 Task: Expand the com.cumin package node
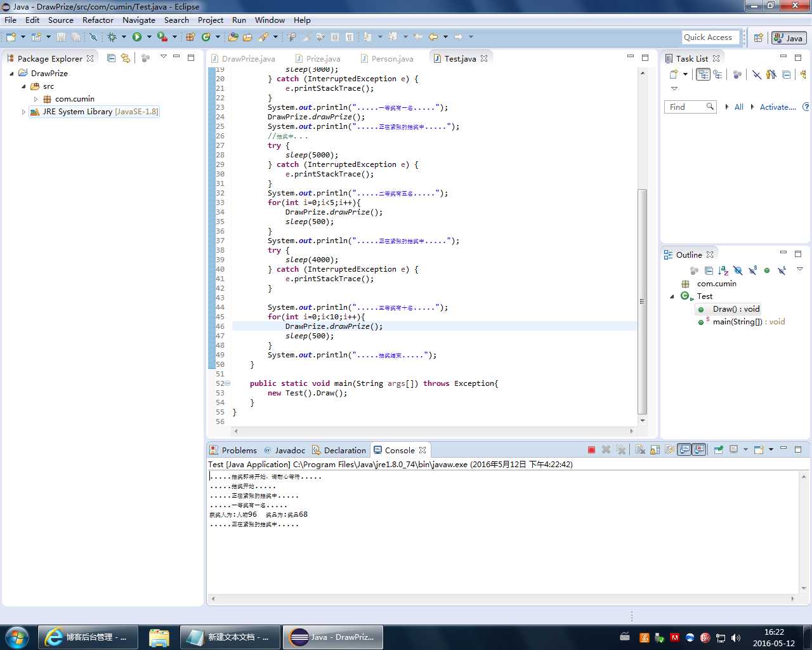coord(36,99)
